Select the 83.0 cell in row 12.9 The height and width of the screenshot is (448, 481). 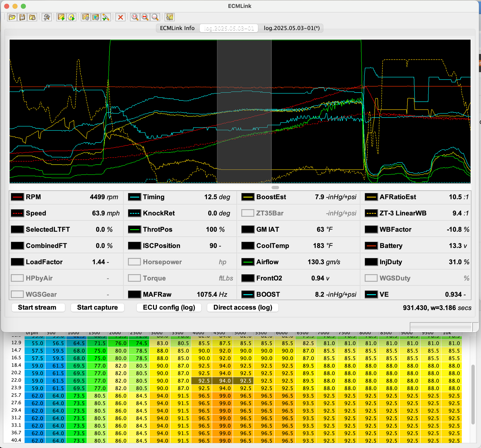[160, 343]
